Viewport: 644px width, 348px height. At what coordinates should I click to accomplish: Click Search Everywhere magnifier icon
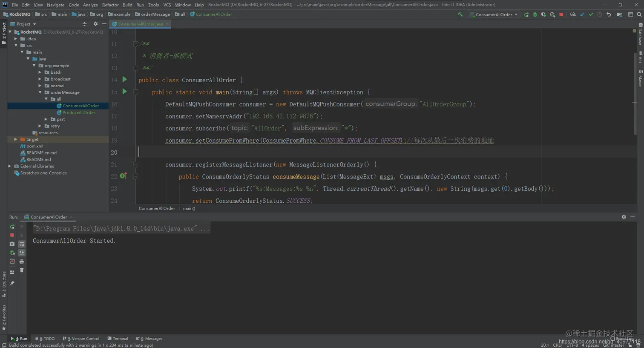point(639,14)
